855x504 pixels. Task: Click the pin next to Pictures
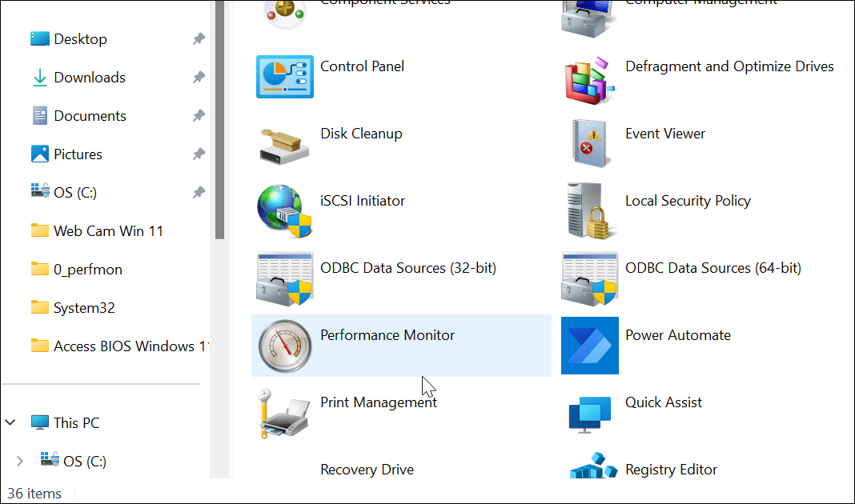click(199, 154)
